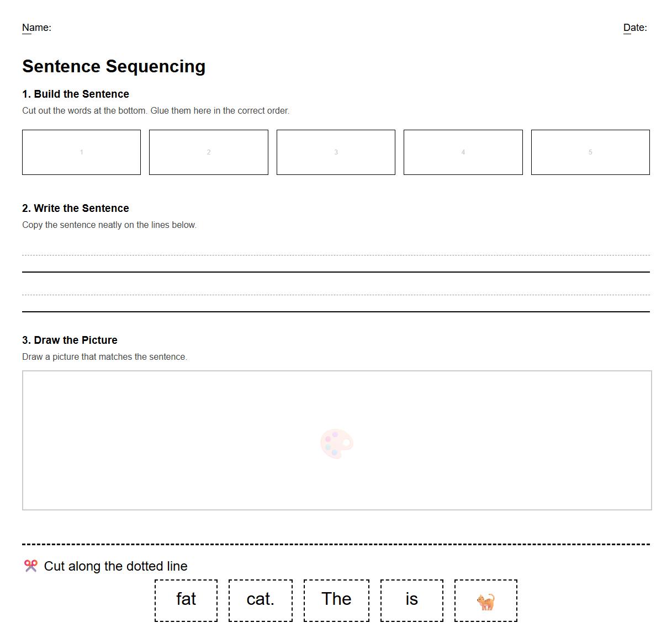The image size is (672, 644).
Task: Click the Date label at the top
Action: pyautogui.click(x=635, y=28)
